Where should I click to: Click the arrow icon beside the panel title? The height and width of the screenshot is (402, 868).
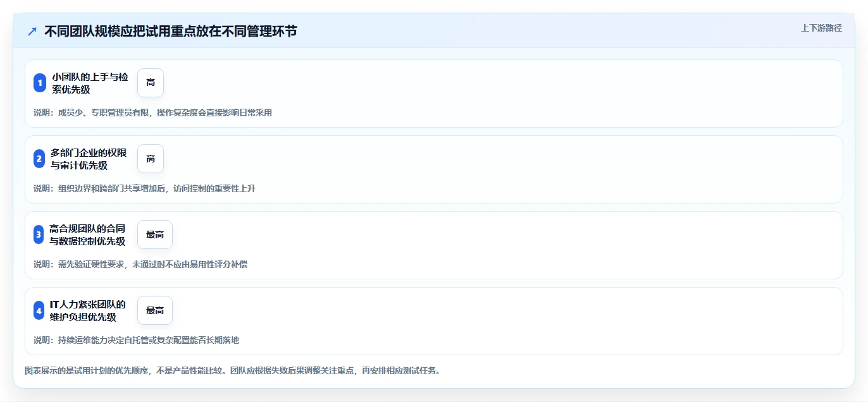[32, 32]
